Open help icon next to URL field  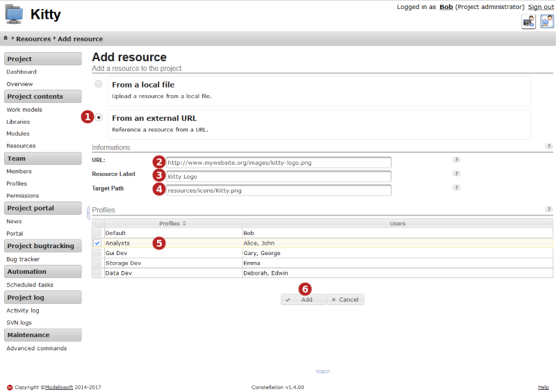click(457, 160)
